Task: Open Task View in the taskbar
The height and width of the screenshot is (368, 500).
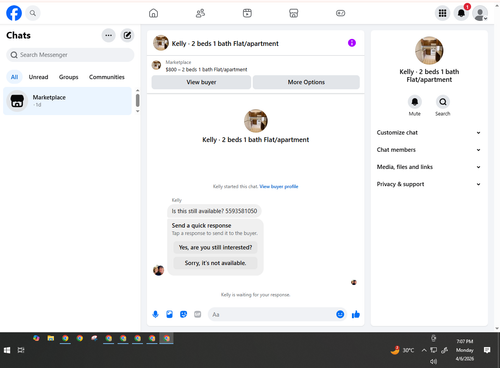Action: [21, 350]
